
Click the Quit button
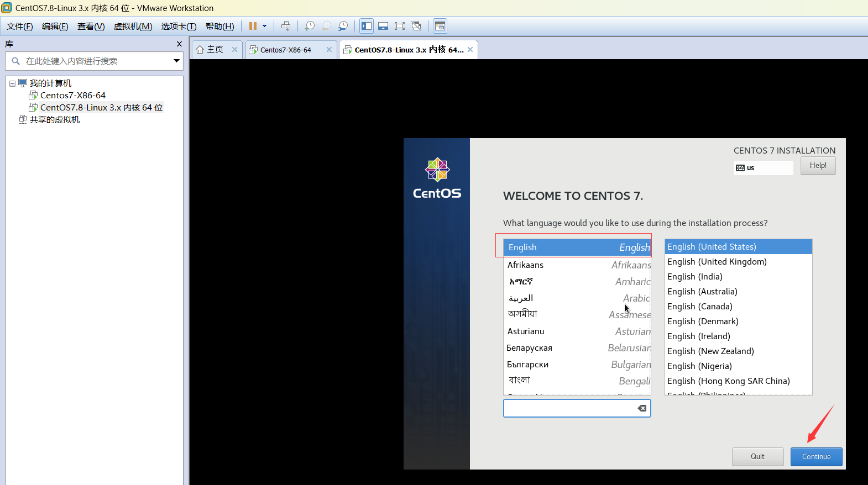click(757, 457)
